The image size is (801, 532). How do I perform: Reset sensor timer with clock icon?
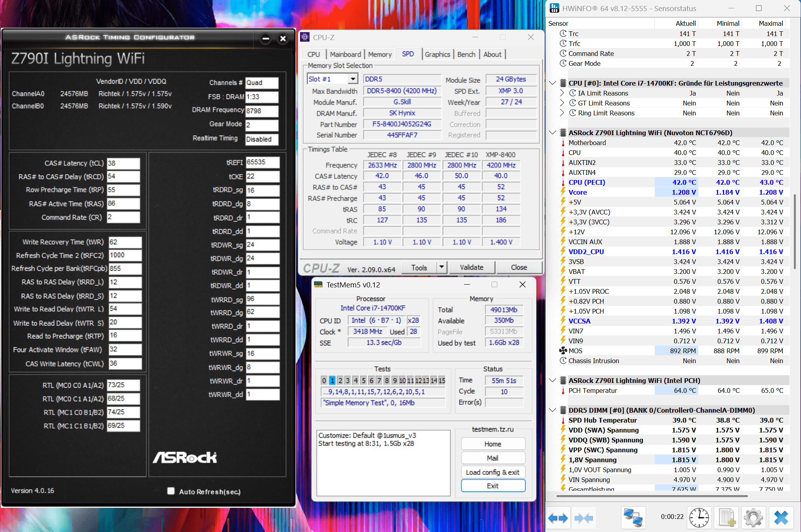[x=699, y=518]
